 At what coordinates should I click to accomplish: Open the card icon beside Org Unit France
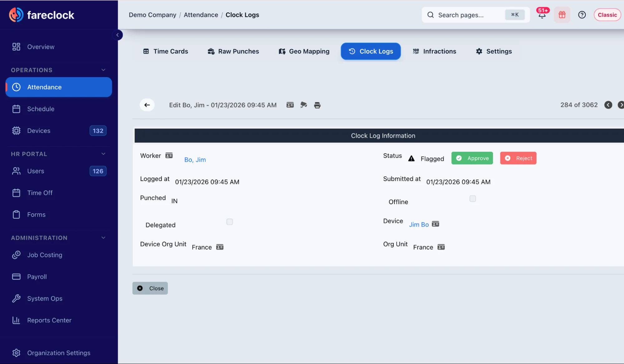click(441, 247)
